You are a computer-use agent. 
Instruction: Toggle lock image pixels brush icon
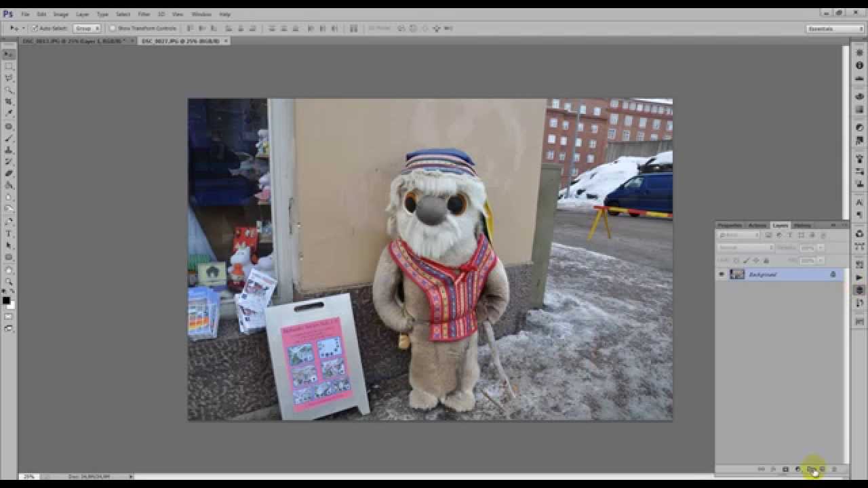[746, 260]
